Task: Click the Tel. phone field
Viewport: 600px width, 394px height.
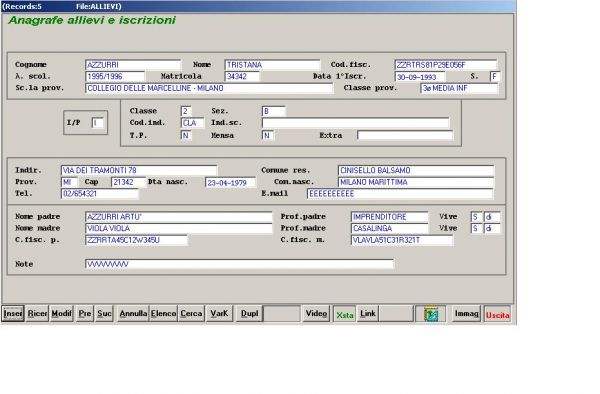Action: tap(99, 194)
